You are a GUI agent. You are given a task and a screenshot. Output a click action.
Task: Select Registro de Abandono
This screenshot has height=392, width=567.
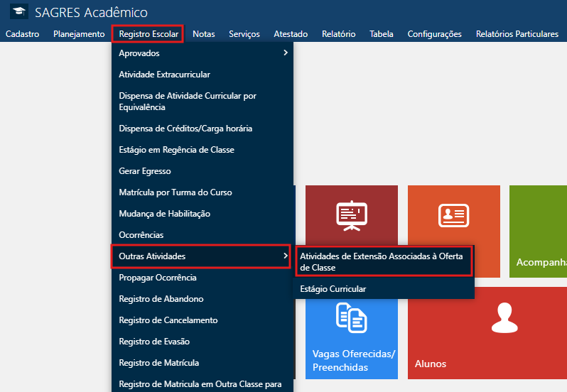pyautogui.click(x=202, y=299)
